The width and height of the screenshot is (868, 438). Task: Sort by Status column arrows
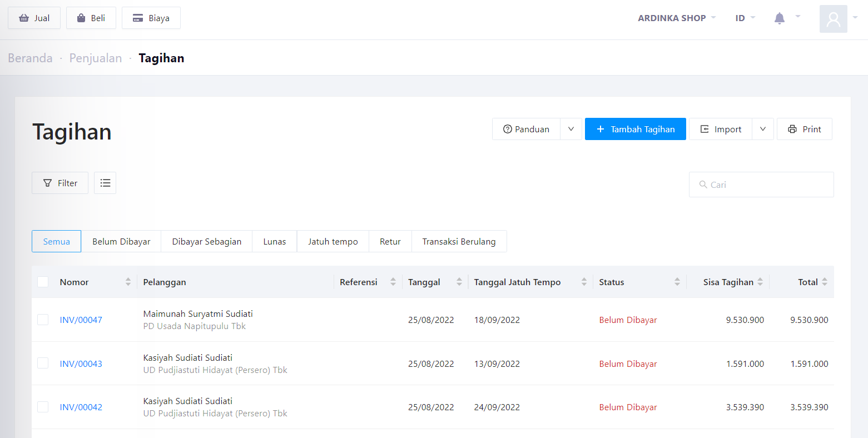point(677,282)
